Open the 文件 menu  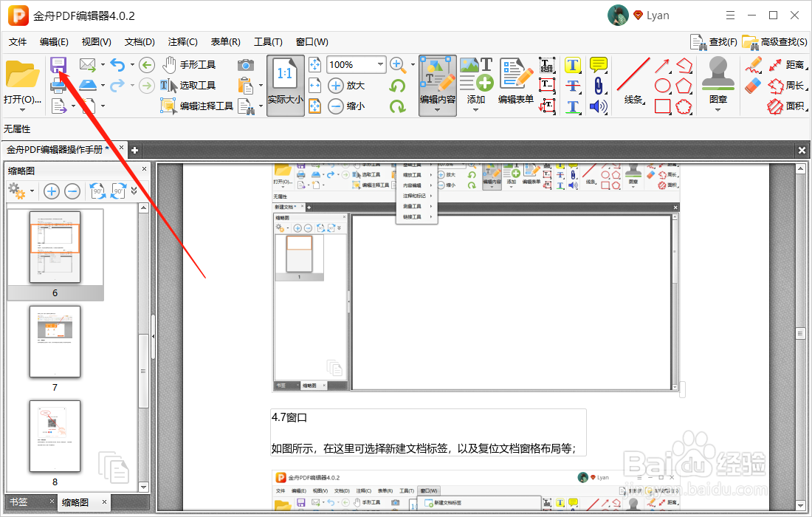tap(18, 42)
